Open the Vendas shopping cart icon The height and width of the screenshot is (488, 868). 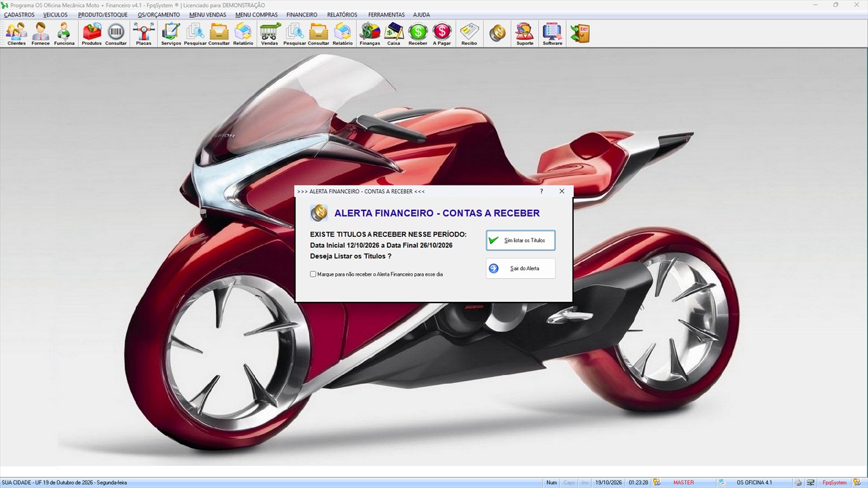pyautogui.click(x=269, y=34)
